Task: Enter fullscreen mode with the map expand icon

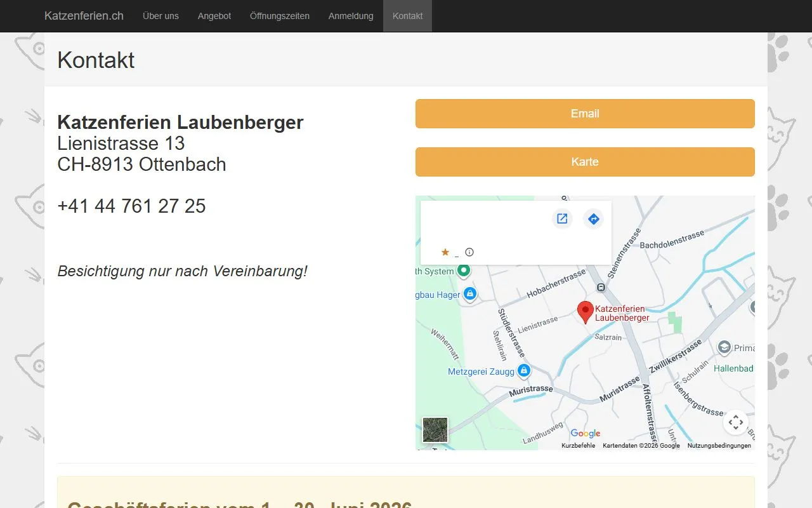Action: click(x=735, y=422)
